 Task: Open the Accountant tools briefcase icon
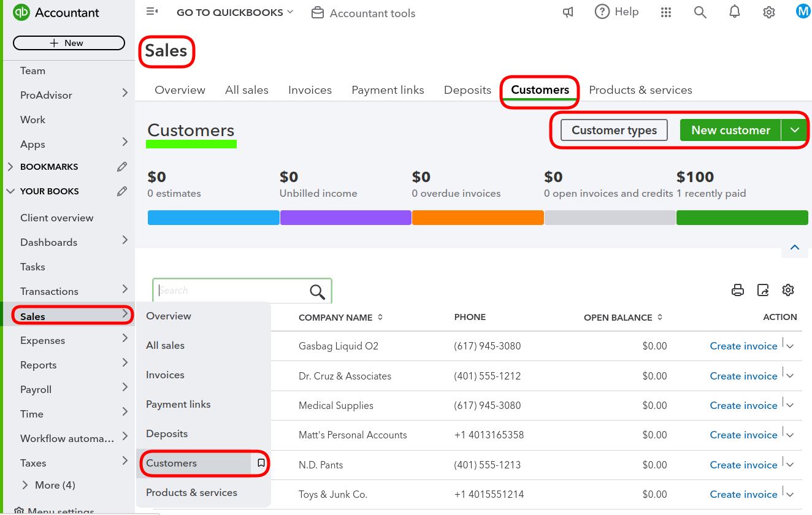(318, 13)
